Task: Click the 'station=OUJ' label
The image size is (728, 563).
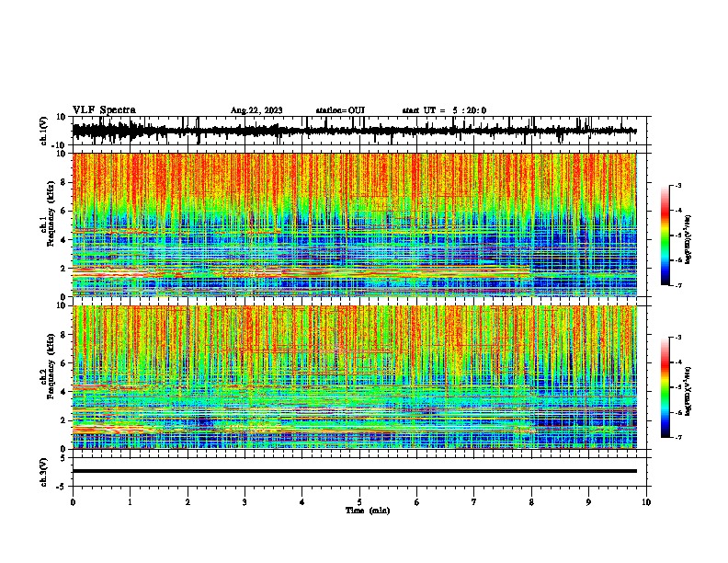Action: (340, 110)
